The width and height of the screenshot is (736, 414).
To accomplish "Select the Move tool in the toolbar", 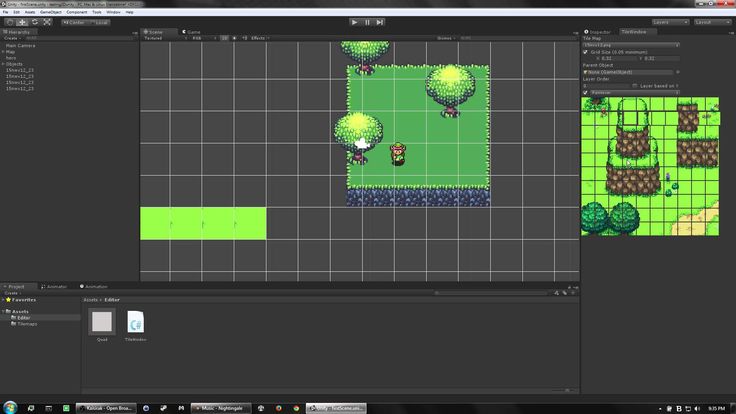I will tap(22, 22).
